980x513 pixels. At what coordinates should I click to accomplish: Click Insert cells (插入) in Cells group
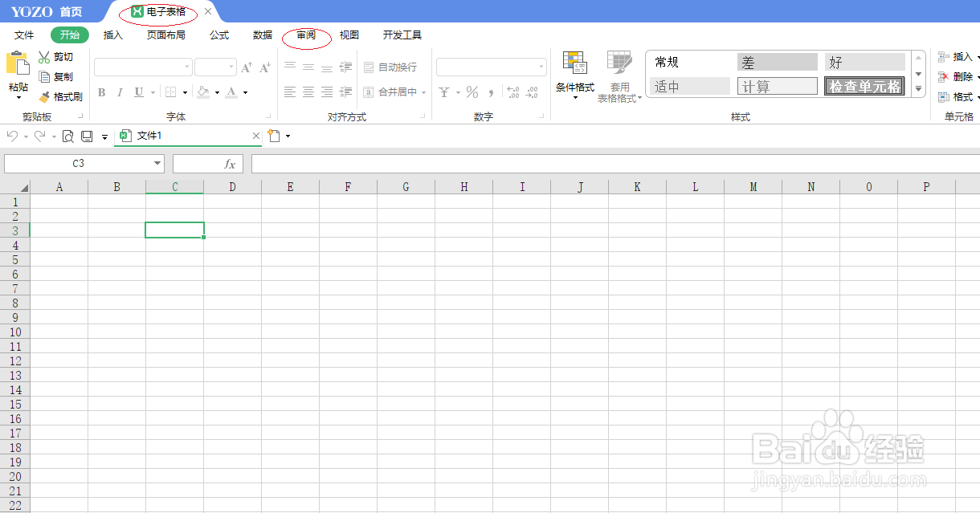tap(958, 57)
